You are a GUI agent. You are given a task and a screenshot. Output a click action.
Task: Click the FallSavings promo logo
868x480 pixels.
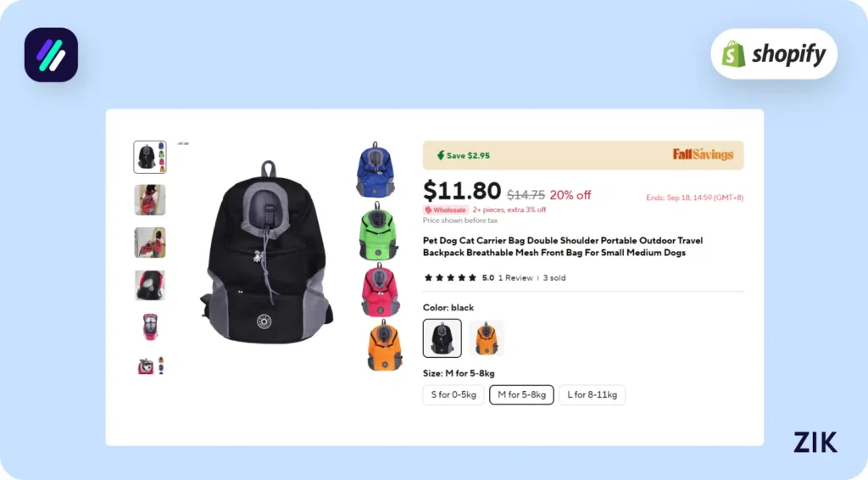(x=703, y=154)
